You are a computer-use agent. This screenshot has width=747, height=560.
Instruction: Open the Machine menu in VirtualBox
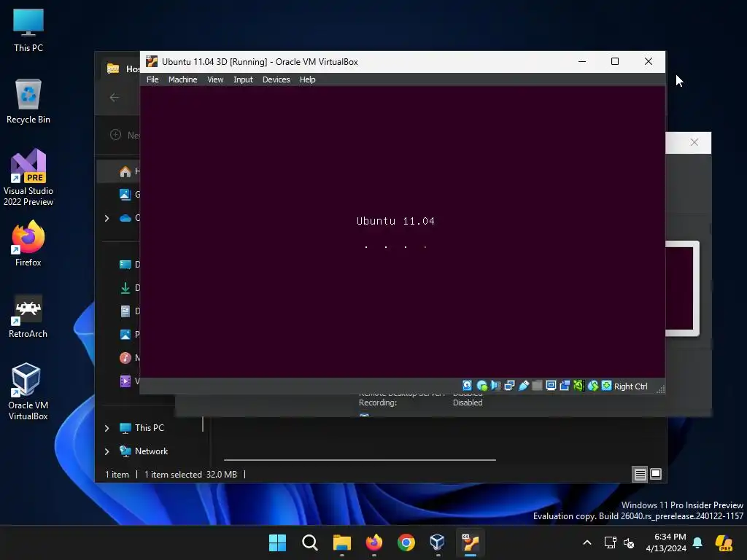pos(182,79)
